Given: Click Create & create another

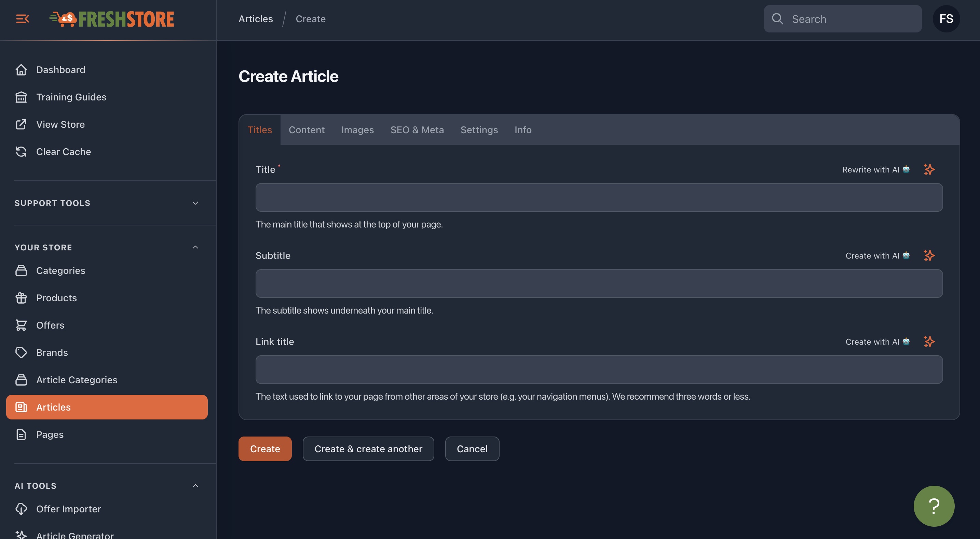Looking at the screenshot, I should pos(368,449).
